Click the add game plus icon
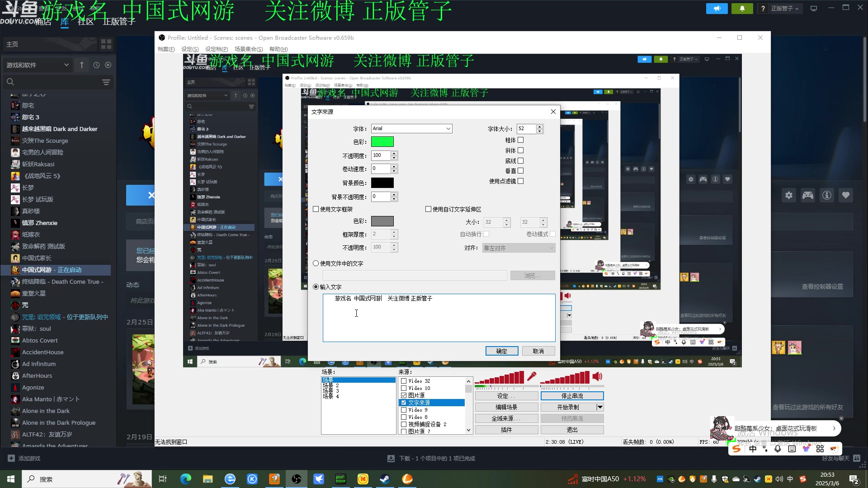 point(11,458)
